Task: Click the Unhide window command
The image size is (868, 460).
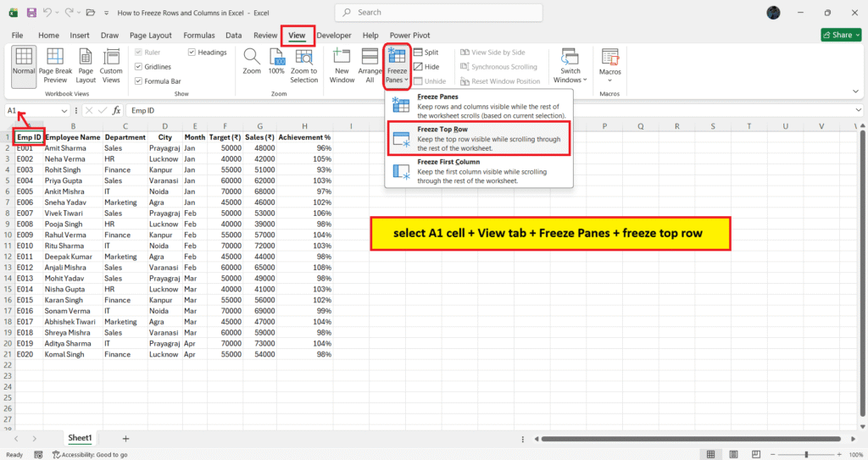Action: 430,80
